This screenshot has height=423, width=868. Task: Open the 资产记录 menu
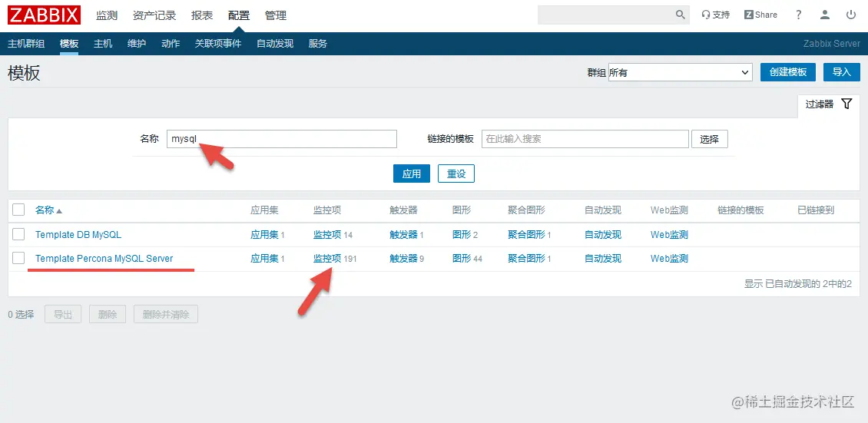154,15
